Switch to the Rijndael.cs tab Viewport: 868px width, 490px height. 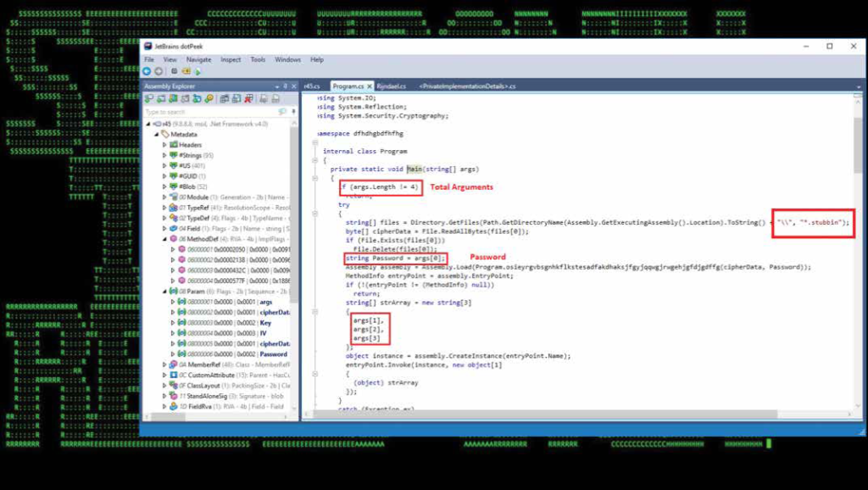pos(392,86)
